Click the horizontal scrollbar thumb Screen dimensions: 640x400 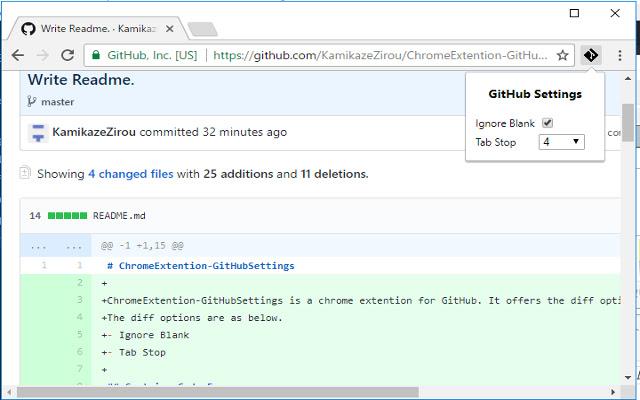pyautogui.click(x=218, y=392)
